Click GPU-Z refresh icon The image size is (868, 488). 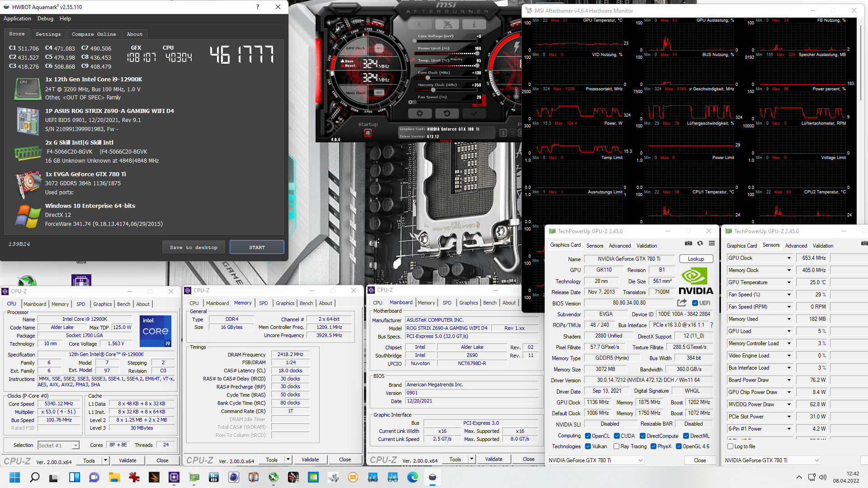tap(700, 243)
